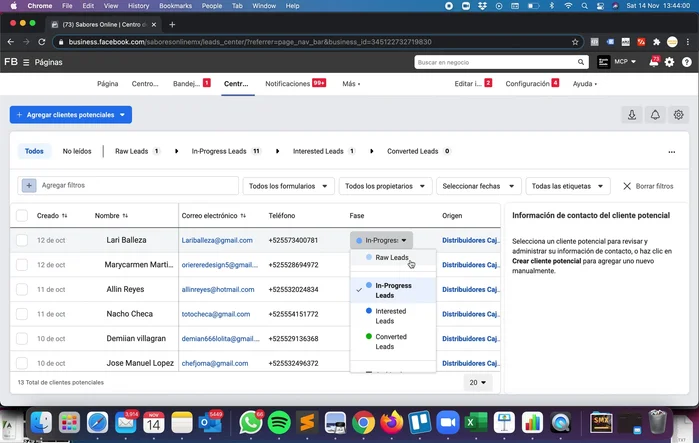699x443 pixels.
Task: Click the search magnifier in business search
Action: pyautogui.click(x=581, y=62)
